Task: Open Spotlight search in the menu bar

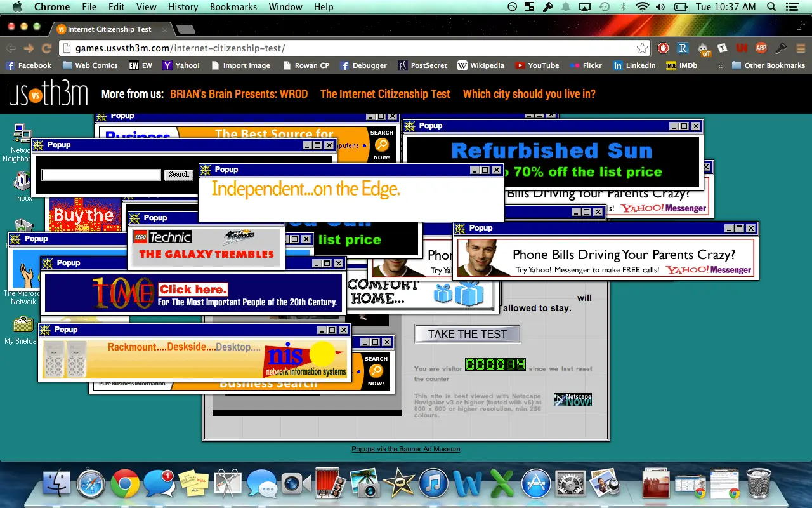Action: (772, 7)
